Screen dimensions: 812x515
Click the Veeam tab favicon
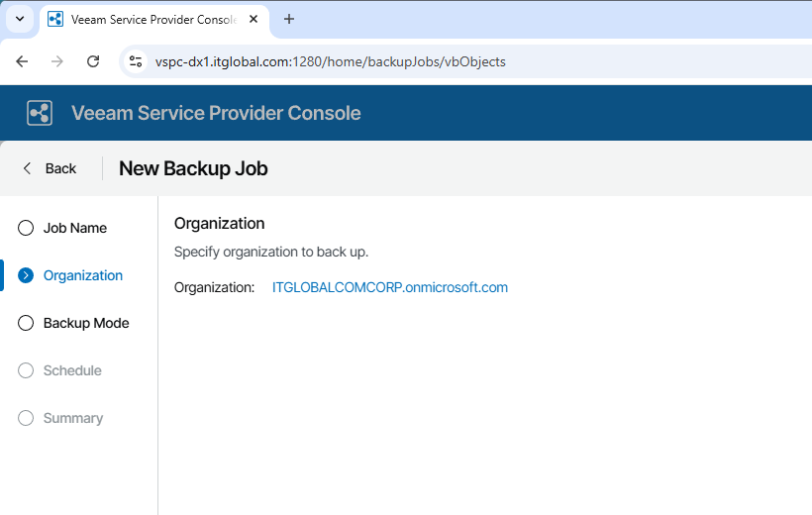coord(55,19)
